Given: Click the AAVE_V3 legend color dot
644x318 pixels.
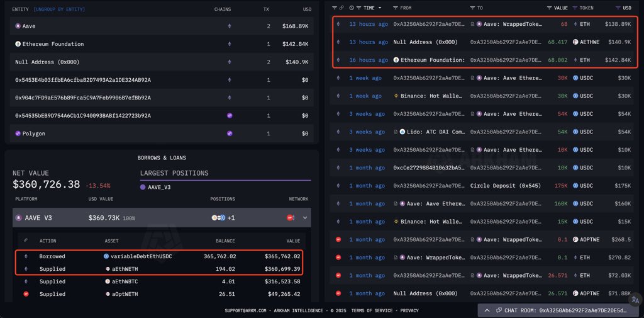Looking at the screenshot, I should 143,187.
